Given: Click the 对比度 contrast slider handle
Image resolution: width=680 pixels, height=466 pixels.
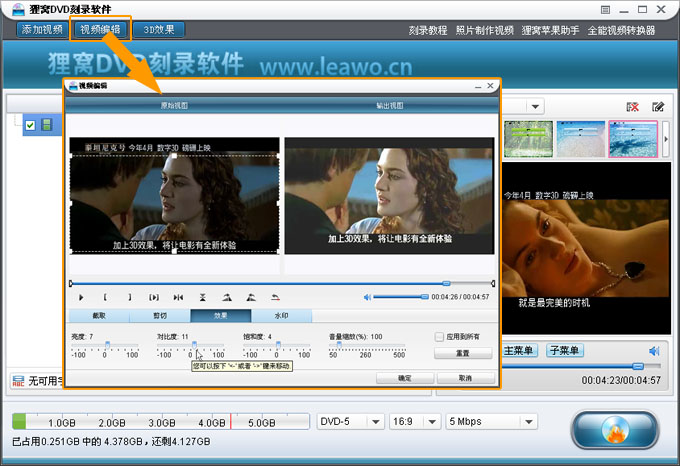Looking at the screenshot, I should tap(194, 345).
